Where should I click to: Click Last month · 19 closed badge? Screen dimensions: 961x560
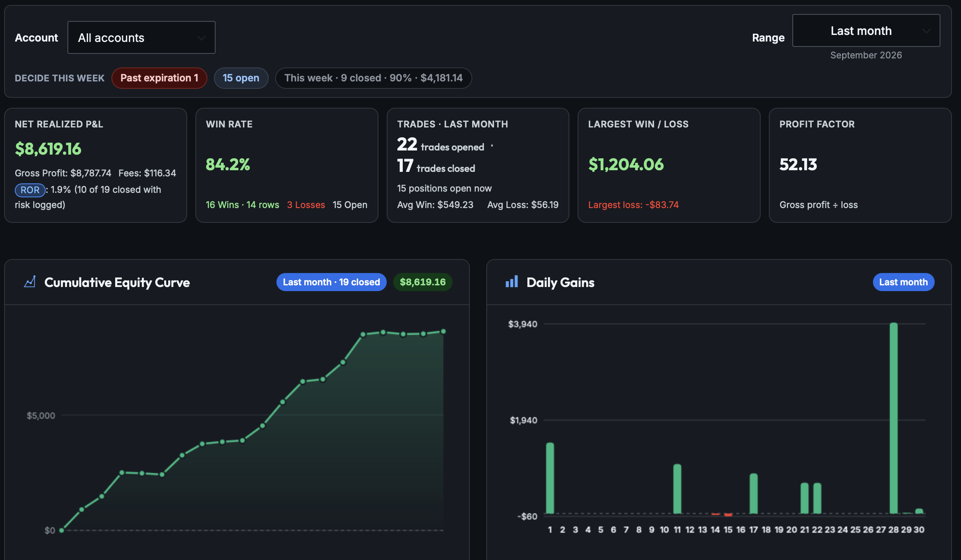pyautogui.click(x=331, y=282)
